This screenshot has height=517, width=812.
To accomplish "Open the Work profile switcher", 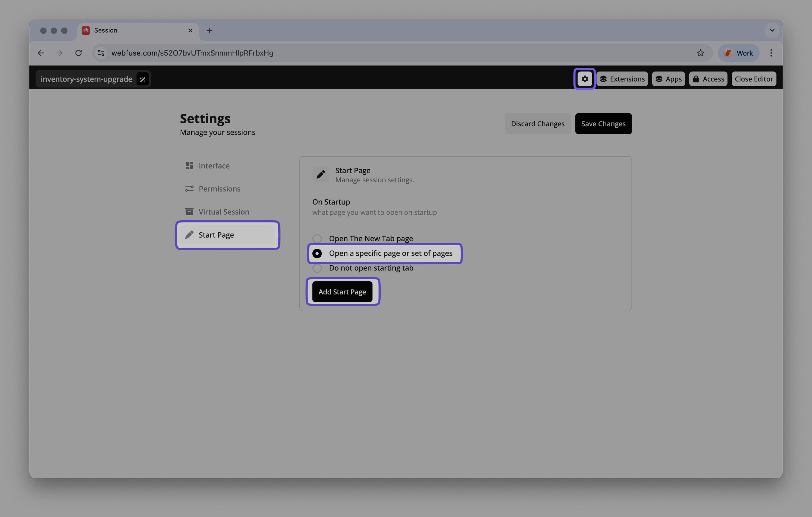I will click(x=739, y=53).
